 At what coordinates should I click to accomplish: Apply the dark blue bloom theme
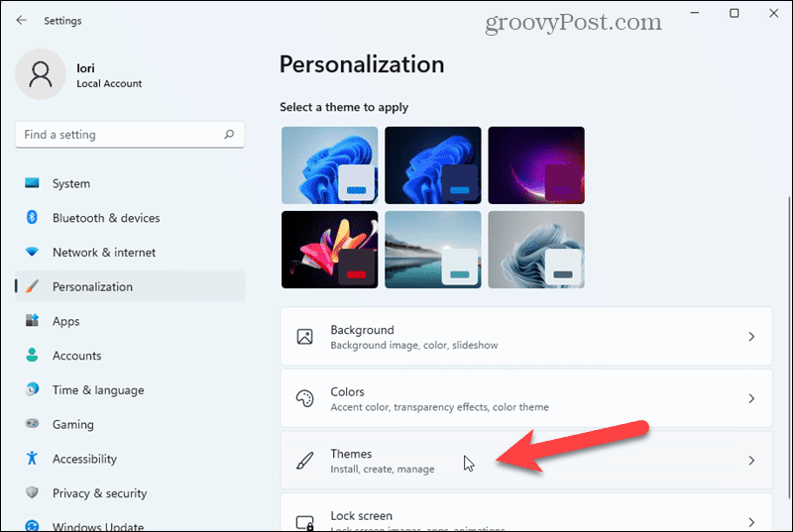coord(433,165)
